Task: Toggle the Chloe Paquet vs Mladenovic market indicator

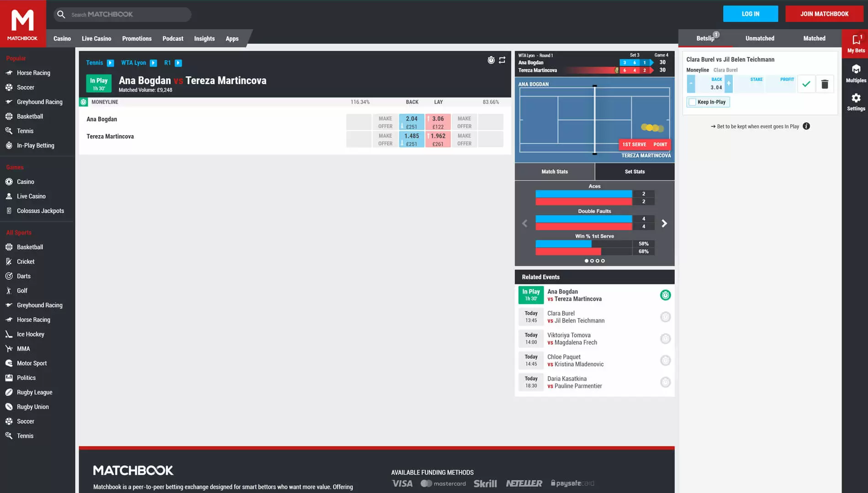Action: 665,361
